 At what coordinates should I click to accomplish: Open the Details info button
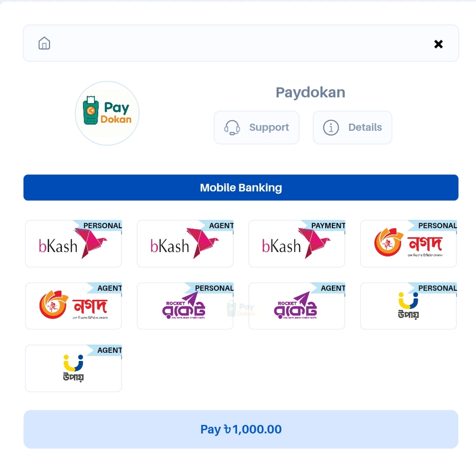[x=352, y=127]
